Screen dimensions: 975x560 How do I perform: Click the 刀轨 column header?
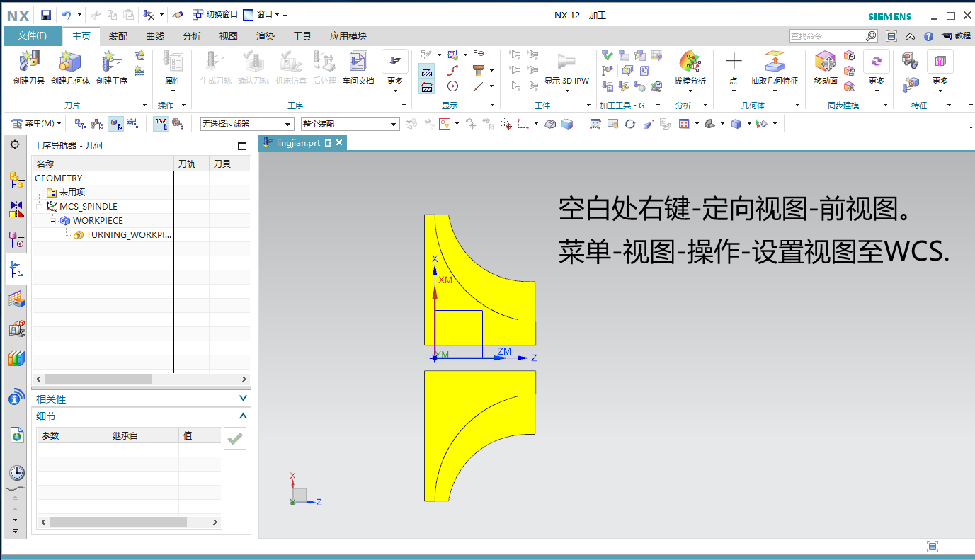(x=192, y=164)
